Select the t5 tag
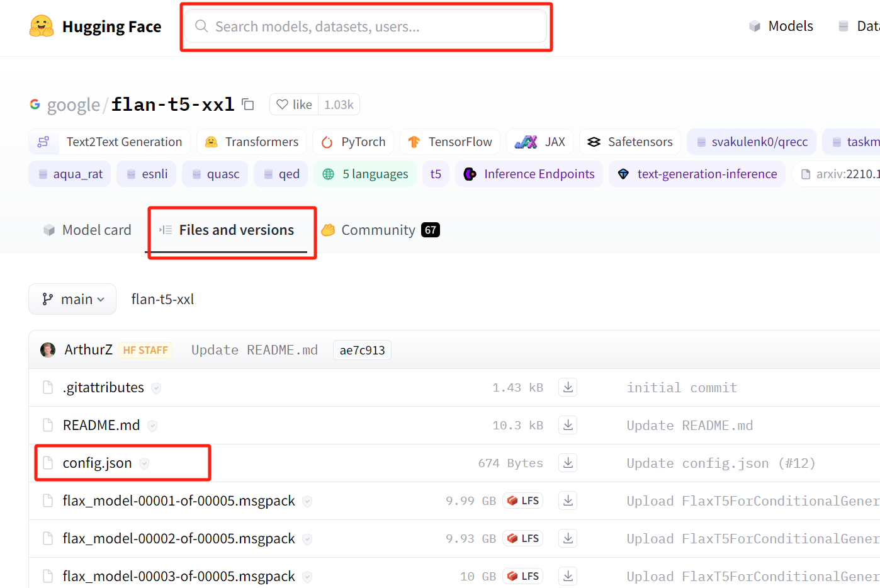Screen dimensions: 880x588 coord(436,174)
